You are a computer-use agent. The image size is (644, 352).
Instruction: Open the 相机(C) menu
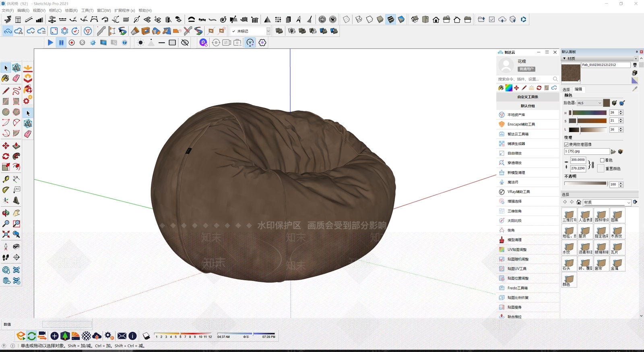pos(55,10)
